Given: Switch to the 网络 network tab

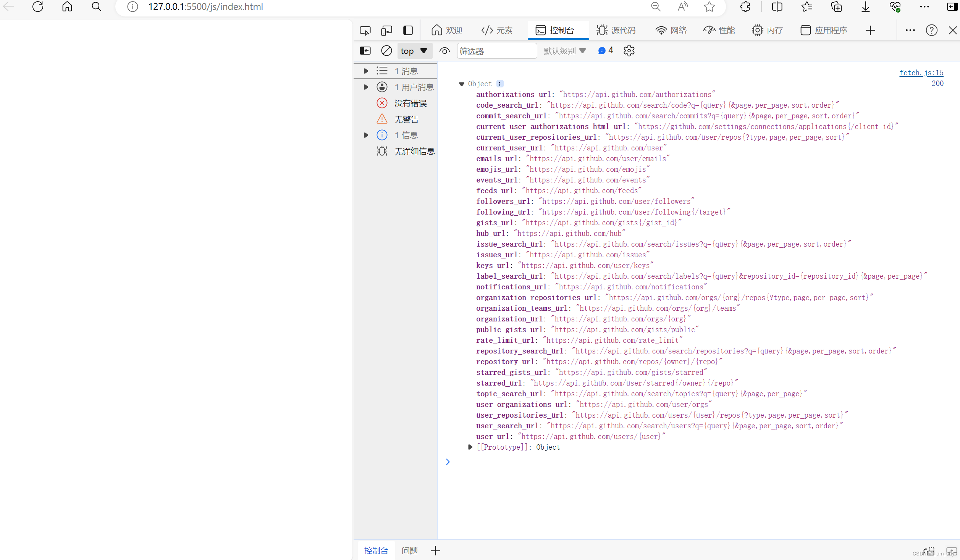Looking at the screenshot, I should pos(671,31).
